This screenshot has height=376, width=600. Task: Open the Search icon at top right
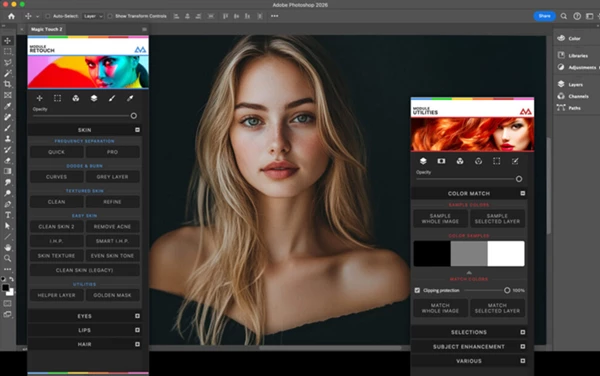click(x=564, y=16)
